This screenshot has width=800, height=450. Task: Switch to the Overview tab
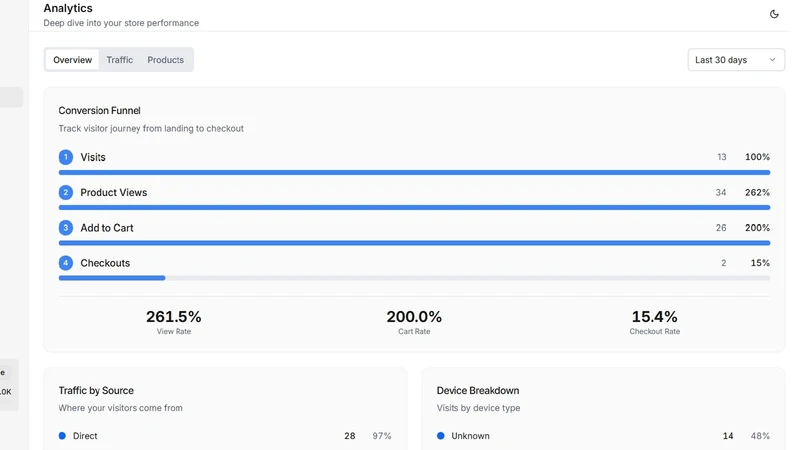click(72, 60)
